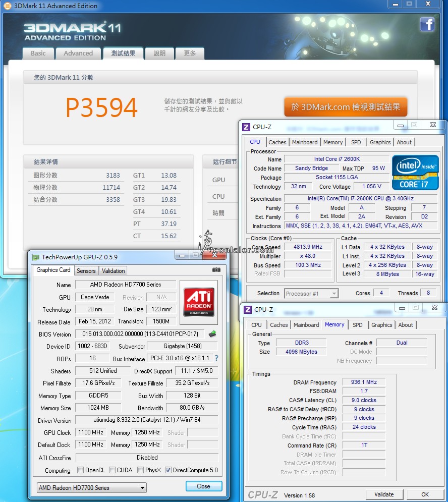Open About tab in lower CPU-Z window

click(406, 325)
